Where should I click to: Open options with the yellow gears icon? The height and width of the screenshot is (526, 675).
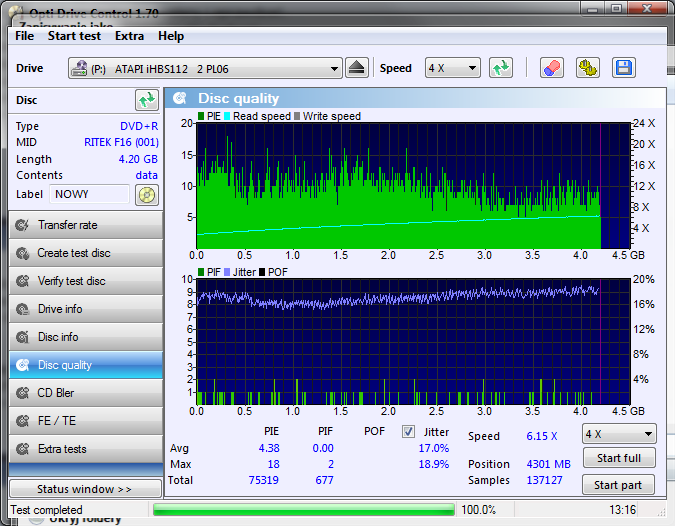coord(588,68)
